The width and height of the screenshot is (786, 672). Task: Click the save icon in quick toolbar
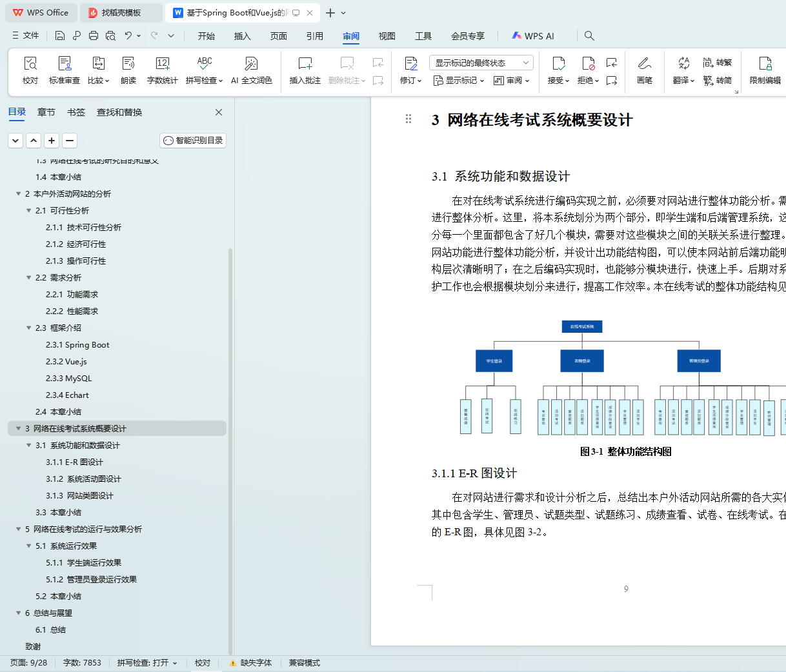[60, 35]
